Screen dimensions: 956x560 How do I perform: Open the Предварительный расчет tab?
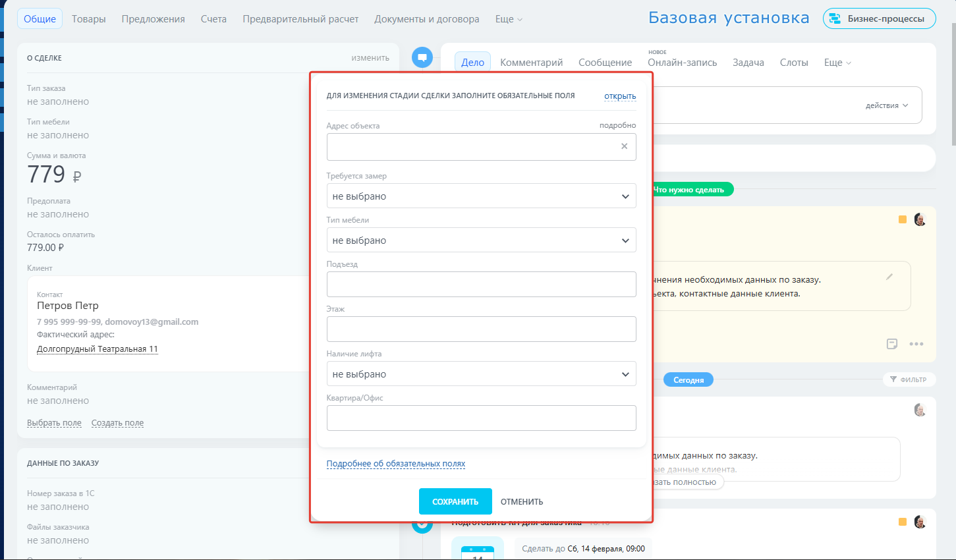click(300, 19)
